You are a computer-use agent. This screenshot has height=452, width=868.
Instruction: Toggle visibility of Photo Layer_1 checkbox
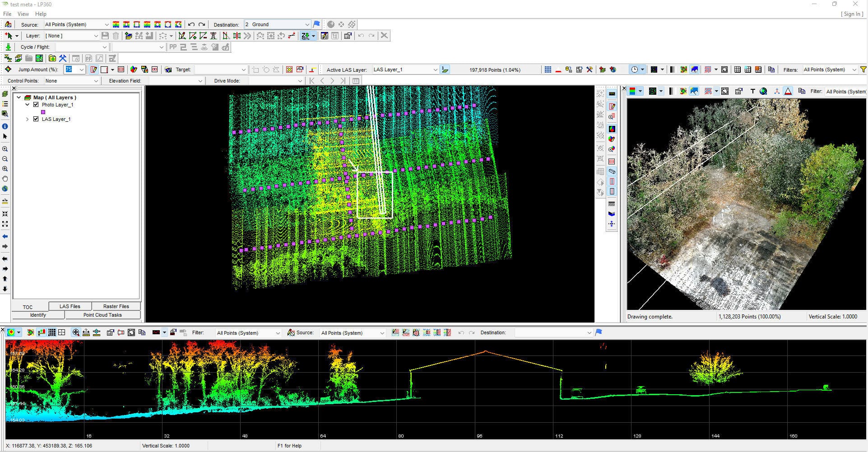pos(36,104)
